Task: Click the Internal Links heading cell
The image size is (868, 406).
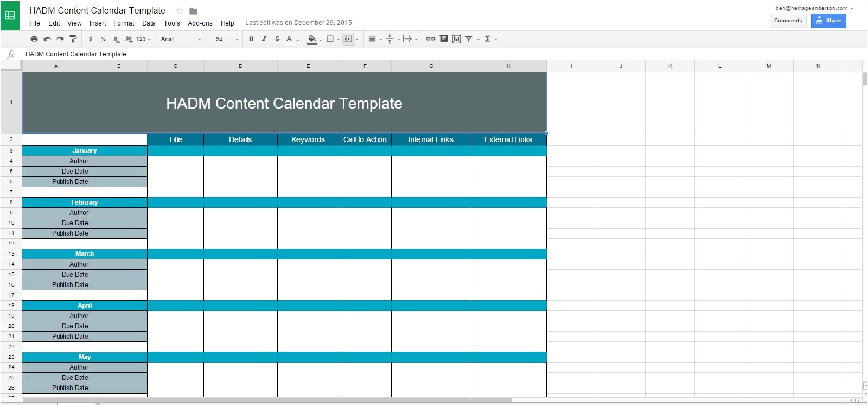Action: pyautogui.click(x=431, y=139)
